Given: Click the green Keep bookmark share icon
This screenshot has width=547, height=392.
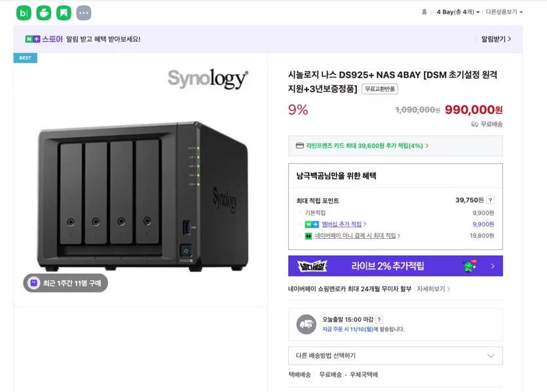Looking at the screenshot, I should pyautogui.click(x=64, y=13).
